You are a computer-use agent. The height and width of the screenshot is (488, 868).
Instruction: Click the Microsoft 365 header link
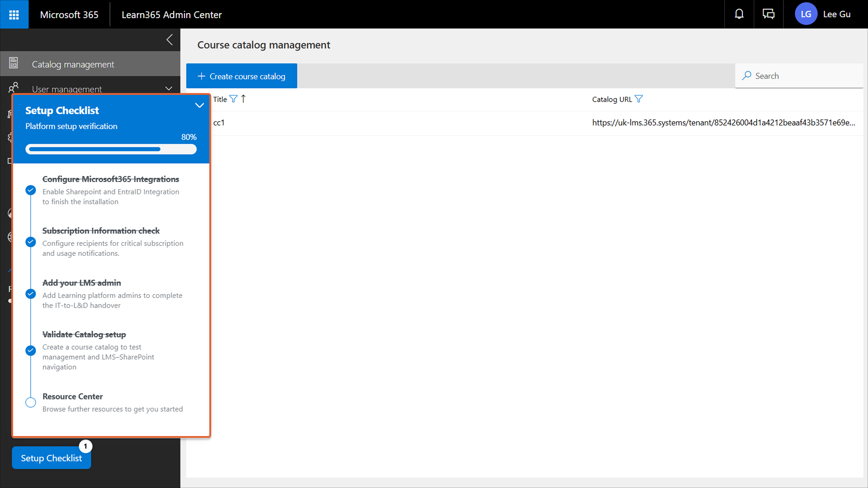[x=69, y=14]
